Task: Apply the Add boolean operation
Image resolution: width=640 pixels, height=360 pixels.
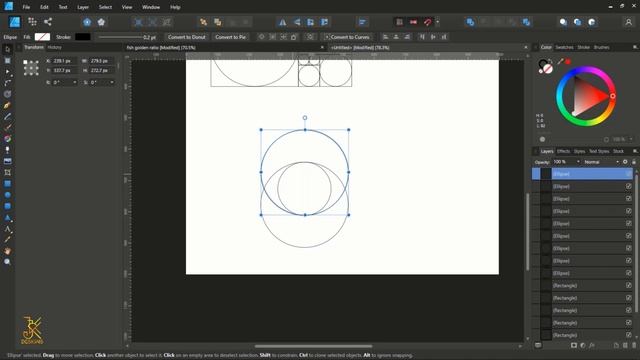Action: (470, 22)
